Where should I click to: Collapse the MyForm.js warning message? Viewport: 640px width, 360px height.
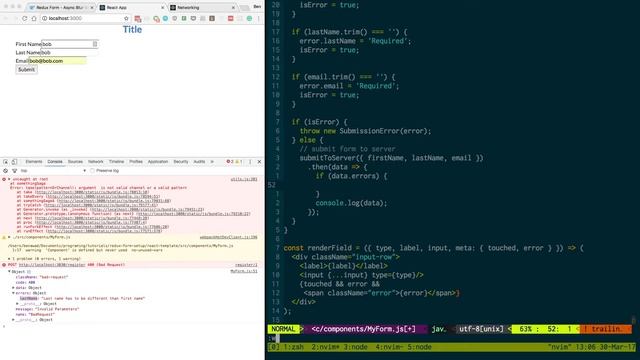pos(9,237)
